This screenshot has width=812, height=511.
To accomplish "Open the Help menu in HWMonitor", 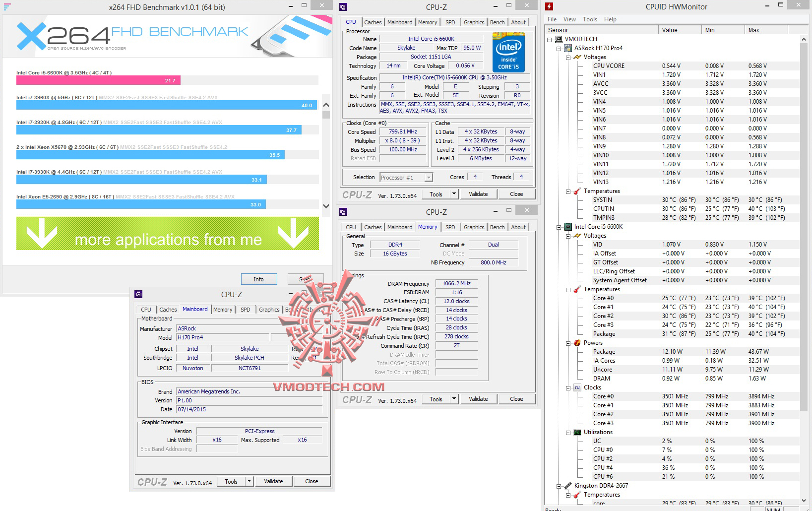I will [x=610, y=19].
